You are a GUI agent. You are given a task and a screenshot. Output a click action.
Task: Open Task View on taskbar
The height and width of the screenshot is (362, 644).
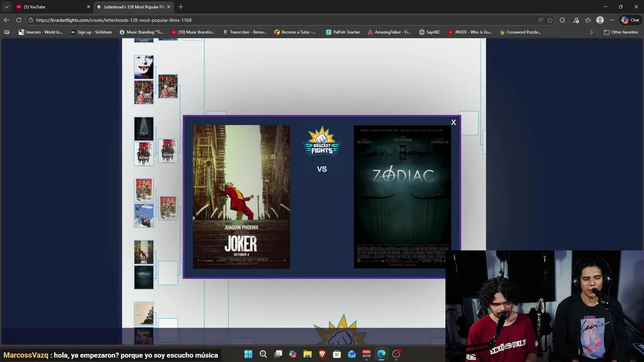[278, 354]
